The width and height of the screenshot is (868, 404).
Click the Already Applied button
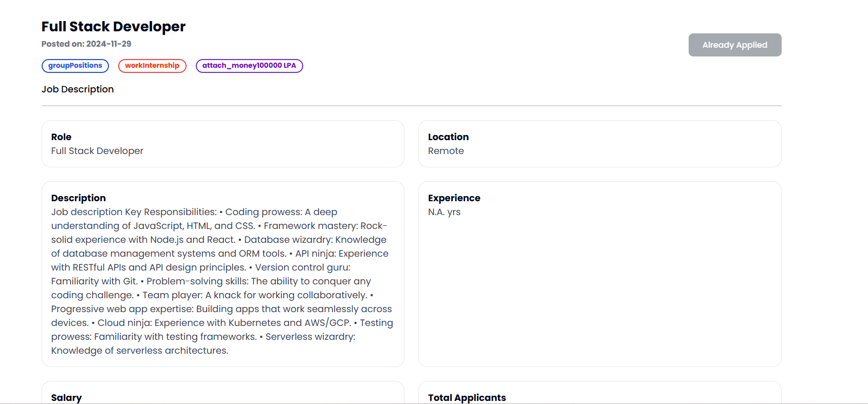click(735, 45)
